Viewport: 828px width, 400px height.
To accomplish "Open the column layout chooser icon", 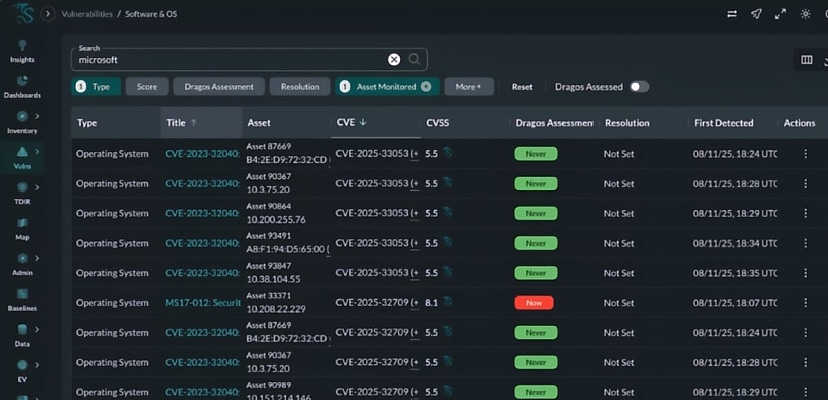I will [x=807, y=60].
